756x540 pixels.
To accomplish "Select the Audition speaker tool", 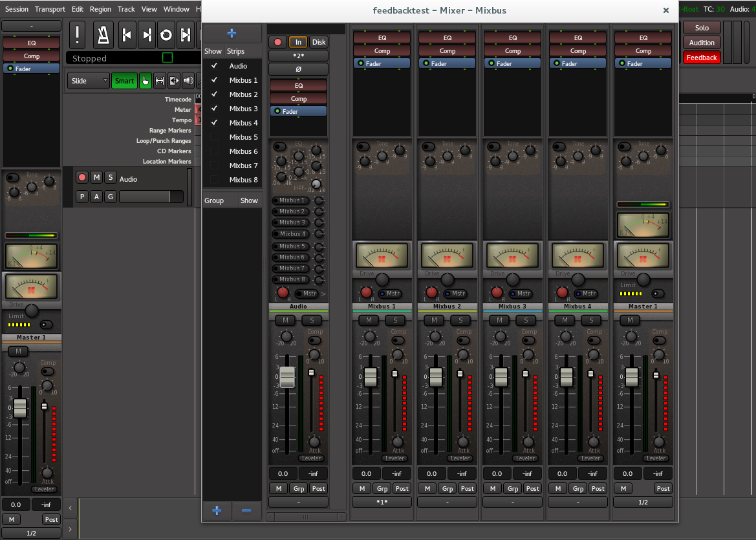I will click(188, 81).
